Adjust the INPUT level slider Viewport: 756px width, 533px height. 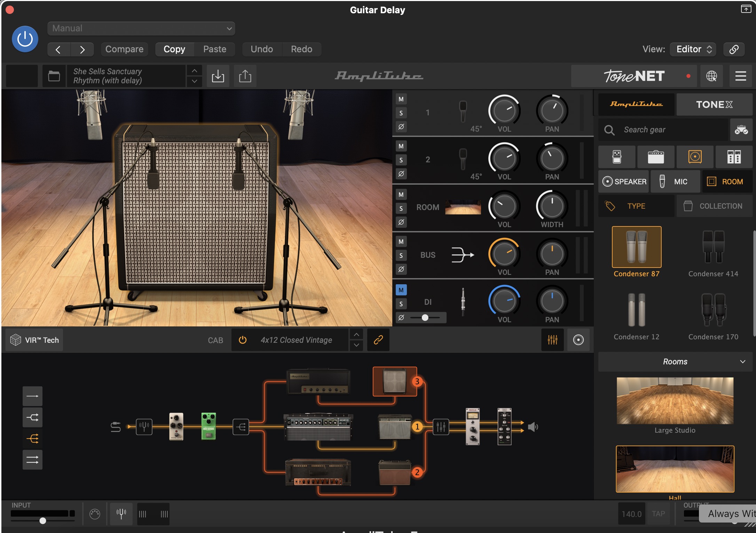coord(42,521)
